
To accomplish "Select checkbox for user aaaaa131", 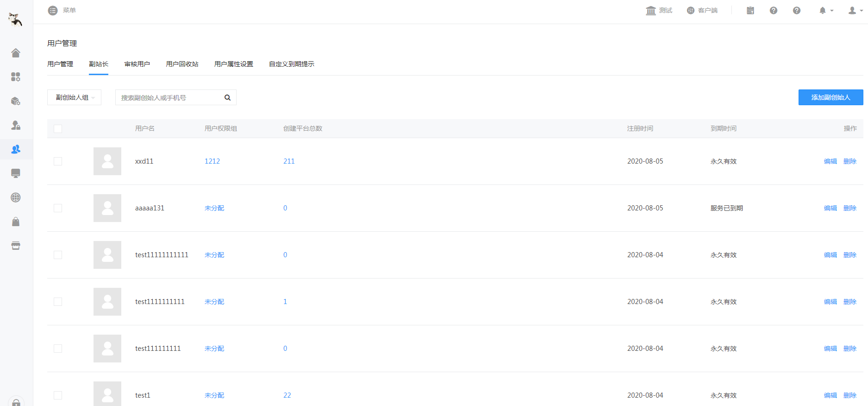I will [x=58, y=208].
